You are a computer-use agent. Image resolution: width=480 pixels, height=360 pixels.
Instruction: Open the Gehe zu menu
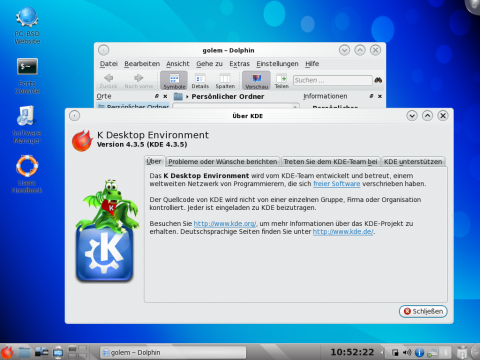209,64
